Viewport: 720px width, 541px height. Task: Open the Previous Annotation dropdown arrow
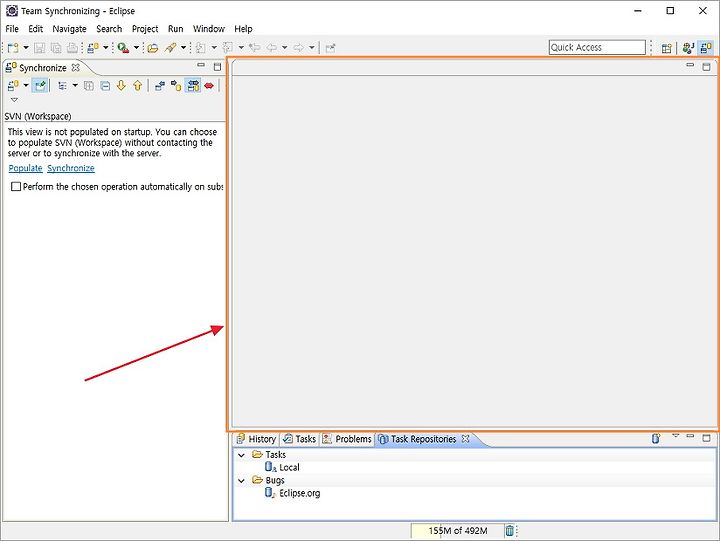point(241,48)
